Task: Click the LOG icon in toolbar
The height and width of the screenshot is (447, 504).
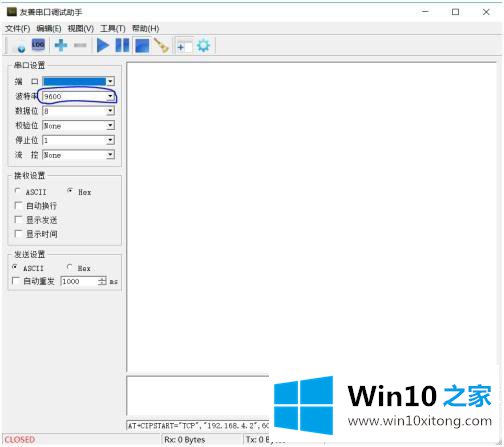Action: pos(38,44)
